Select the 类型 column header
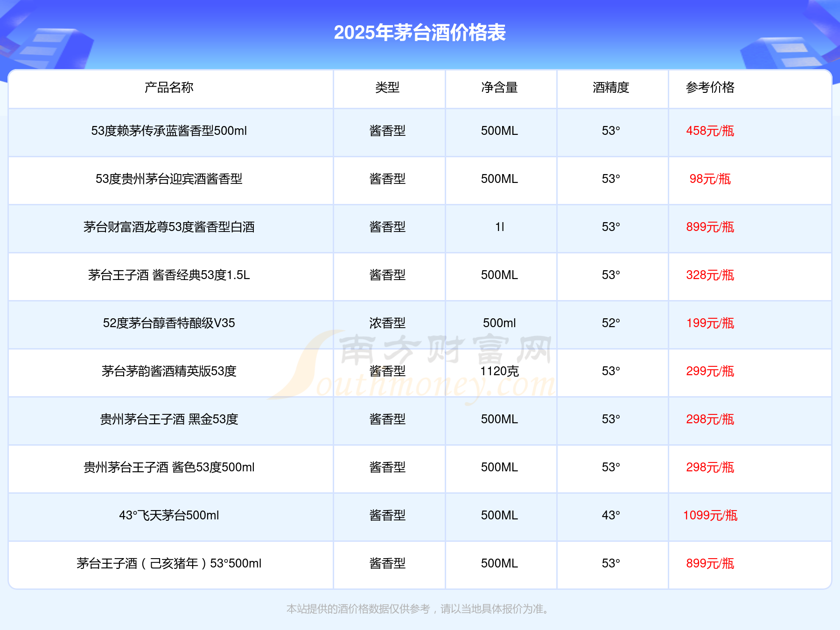The height and width of the screenshot is (630, 840). click(x=387, y=87)
